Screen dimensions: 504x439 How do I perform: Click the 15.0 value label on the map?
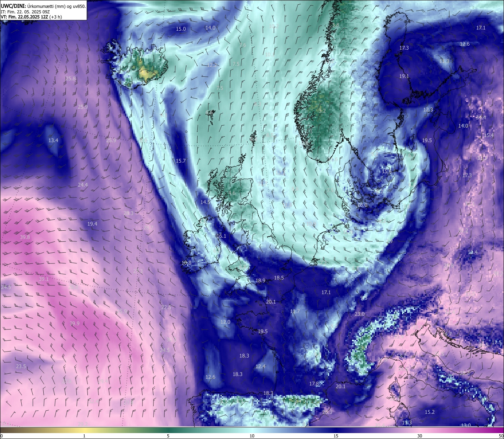click(181, 29)
